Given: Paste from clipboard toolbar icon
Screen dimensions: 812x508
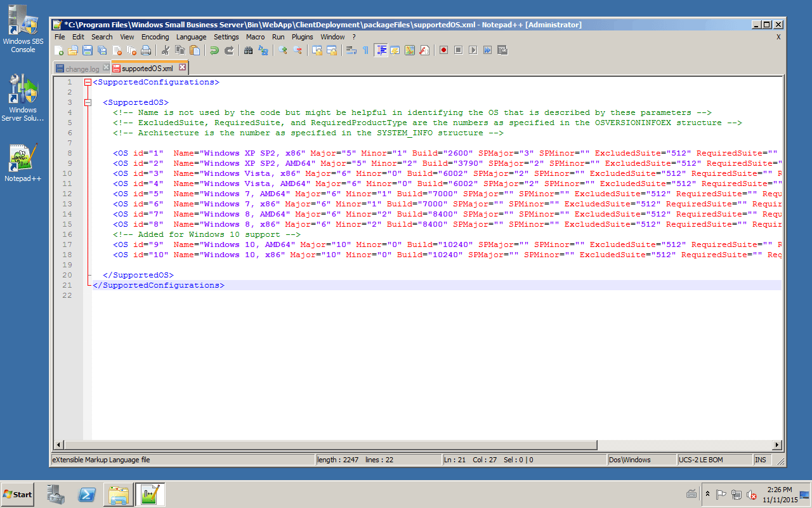Looking at the screenshot, I should point(195,50).
